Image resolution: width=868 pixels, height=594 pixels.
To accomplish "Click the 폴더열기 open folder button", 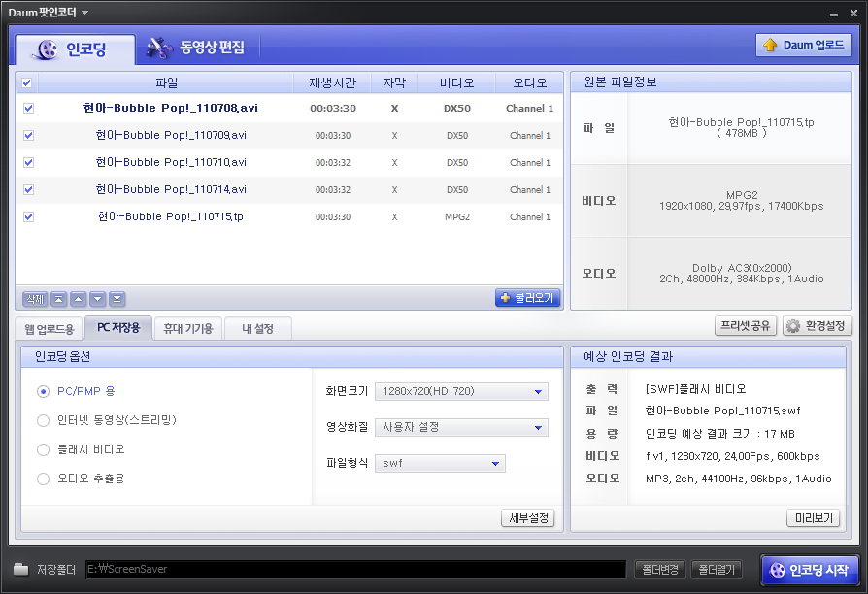I will 717,569.
